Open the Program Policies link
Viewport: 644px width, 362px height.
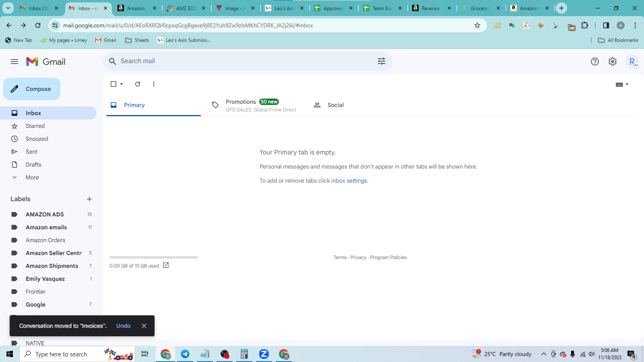[388, 257]
